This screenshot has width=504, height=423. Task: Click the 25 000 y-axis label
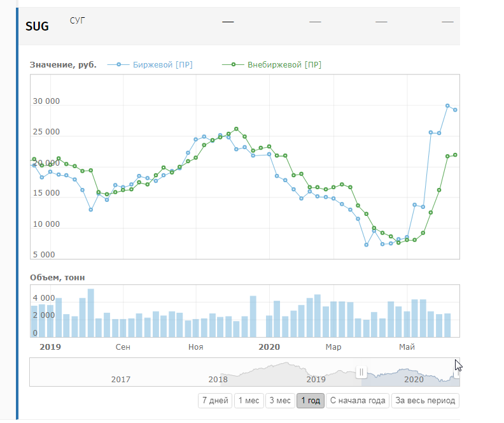(x=46, y=132)
